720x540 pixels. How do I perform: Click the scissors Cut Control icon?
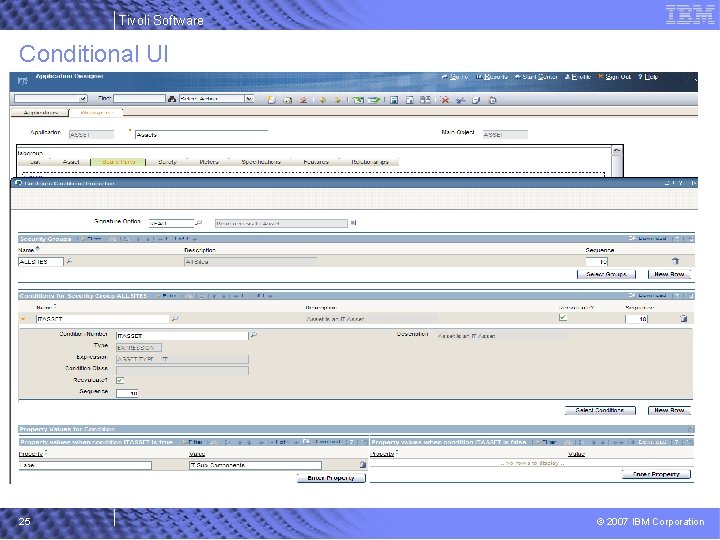[x=460, y=100]
